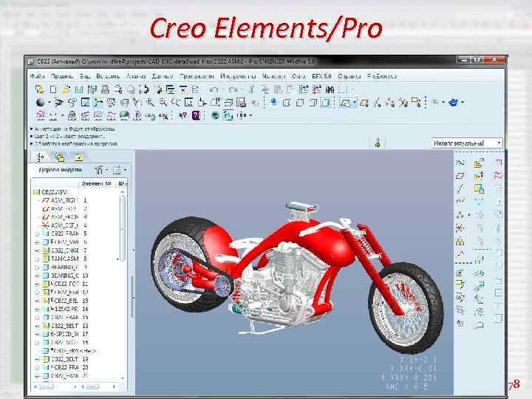Toggle the wireframe display style button
The width and height of the screenshot is (532, 399).
[x=287, y=102]
